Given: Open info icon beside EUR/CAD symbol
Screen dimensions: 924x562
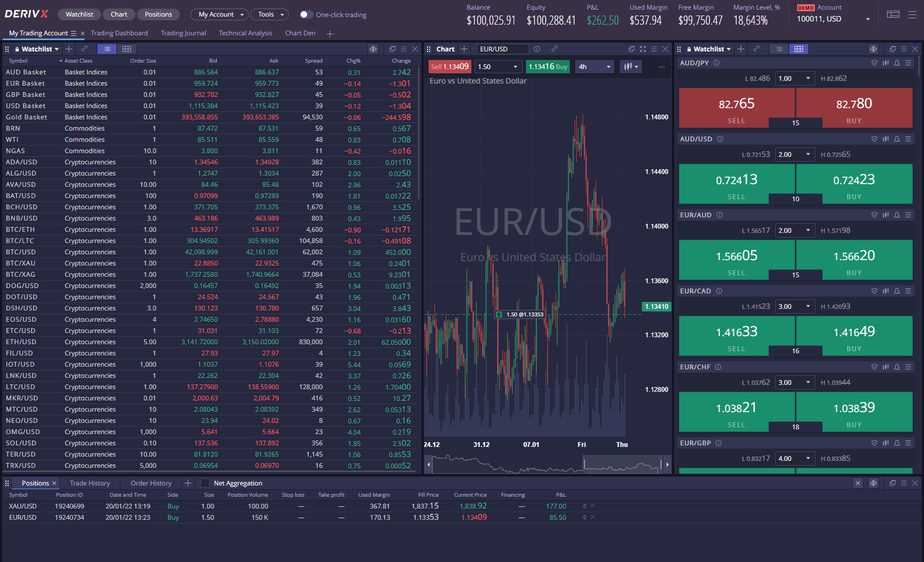Looking at the screenshot, I should (x=719, y=291).
